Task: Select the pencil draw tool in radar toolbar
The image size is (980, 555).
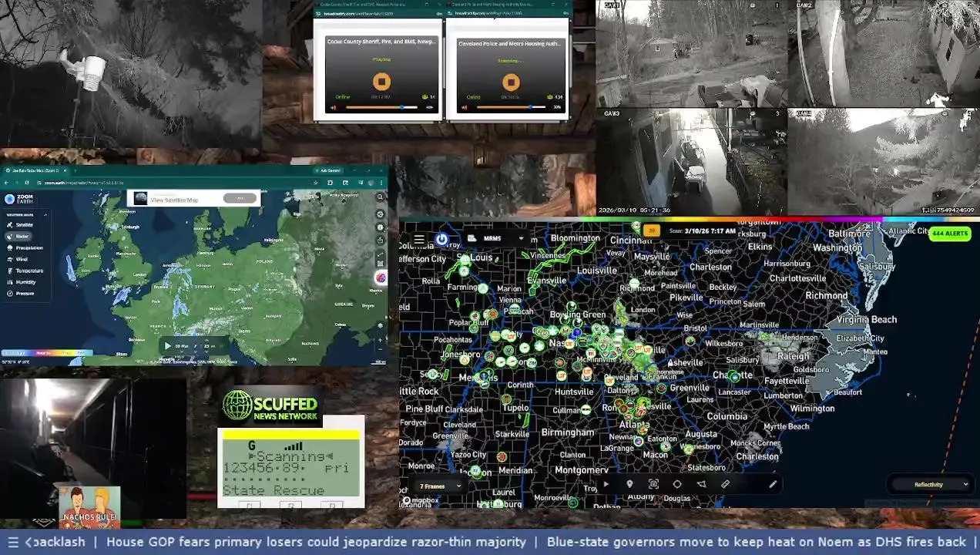Action: 773,484
